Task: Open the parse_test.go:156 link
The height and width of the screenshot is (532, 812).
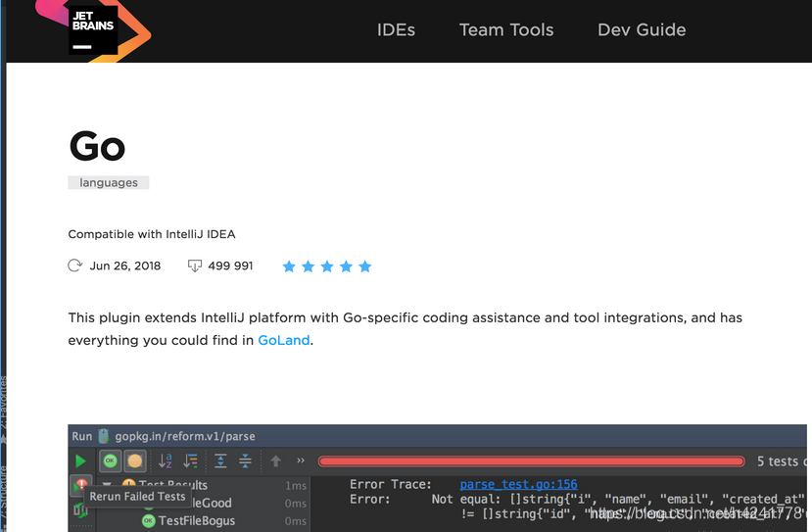Action: pyautogui.click(x=518, y=484)
